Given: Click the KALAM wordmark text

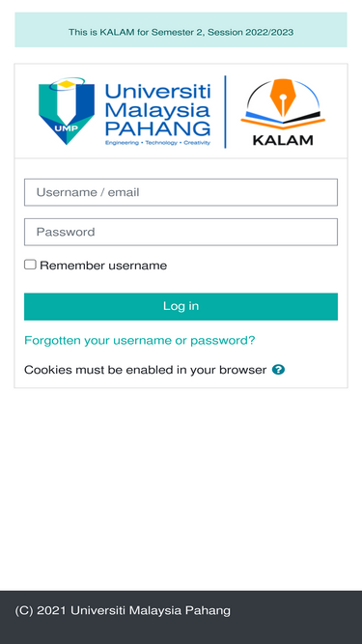Looking at the screenshot, I should [283, 140].
